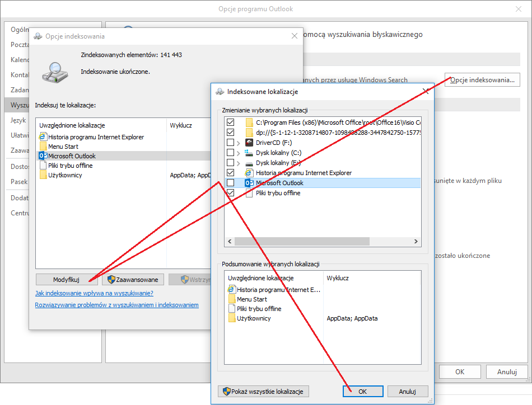Expand the DriverCD (F:) tree node
The image size is (532, 405).
[x=239, y=143]
